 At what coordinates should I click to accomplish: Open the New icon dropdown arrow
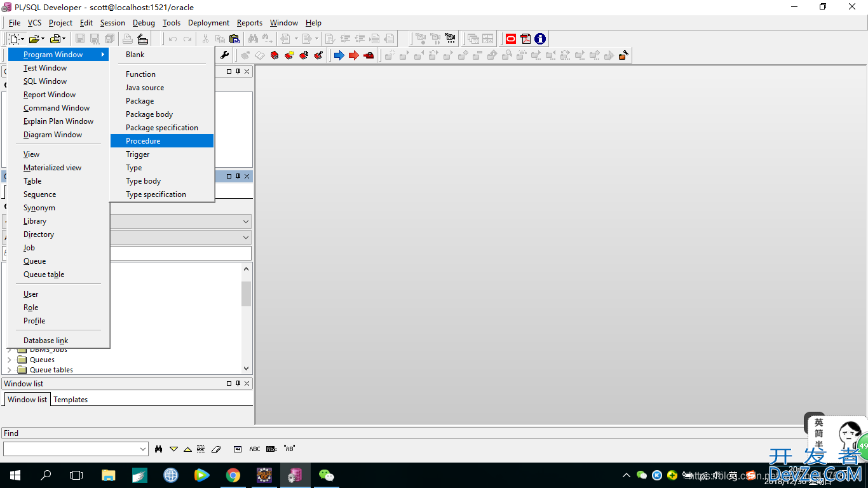coord(22,39)
